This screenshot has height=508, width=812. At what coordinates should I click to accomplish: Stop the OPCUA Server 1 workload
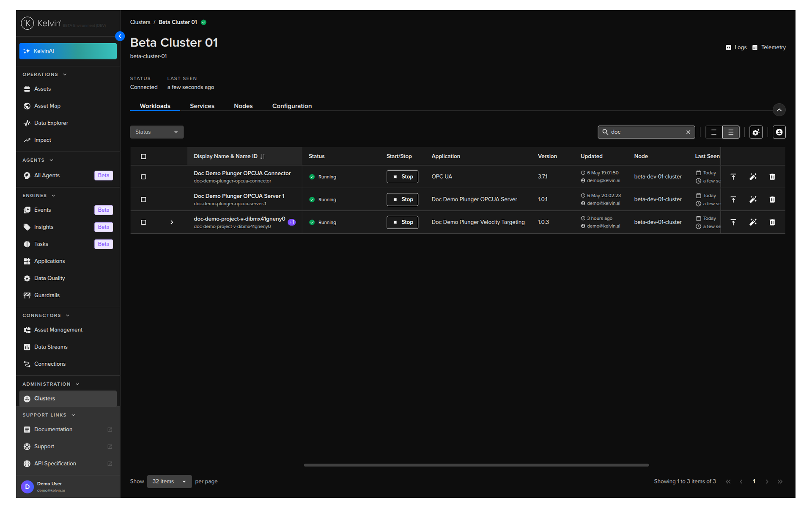tap(402, 199)
